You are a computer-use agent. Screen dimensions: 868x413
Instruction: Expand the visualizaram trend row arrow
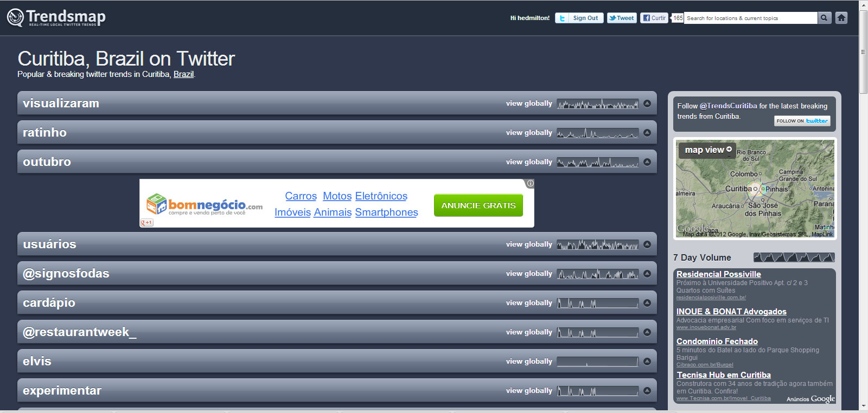click(x=647, y=104)
